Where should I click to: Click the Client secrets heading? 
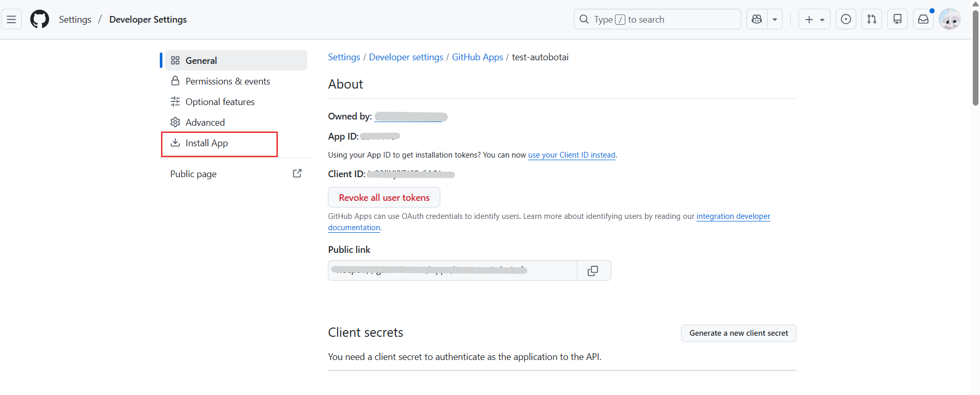click(366, 333)
